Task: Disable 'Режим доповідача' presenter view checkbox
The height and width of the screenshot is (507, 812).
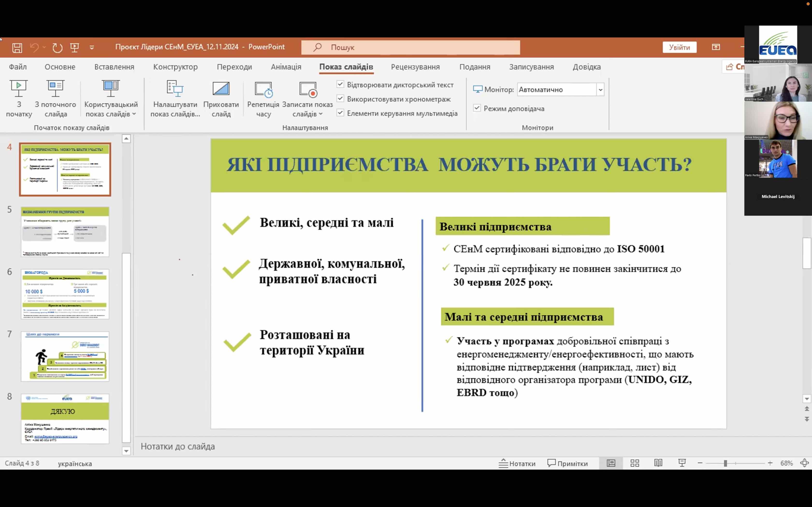Action: (x=477, y=108)
